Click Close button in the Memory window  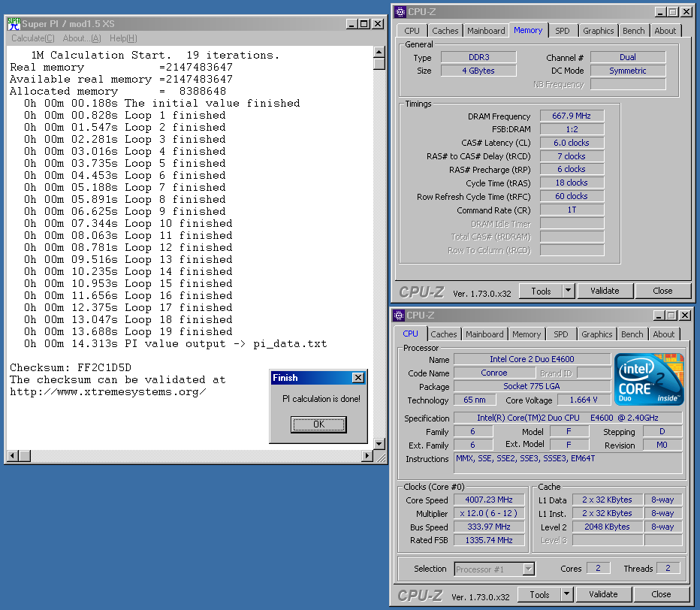[x=662, y=291]
